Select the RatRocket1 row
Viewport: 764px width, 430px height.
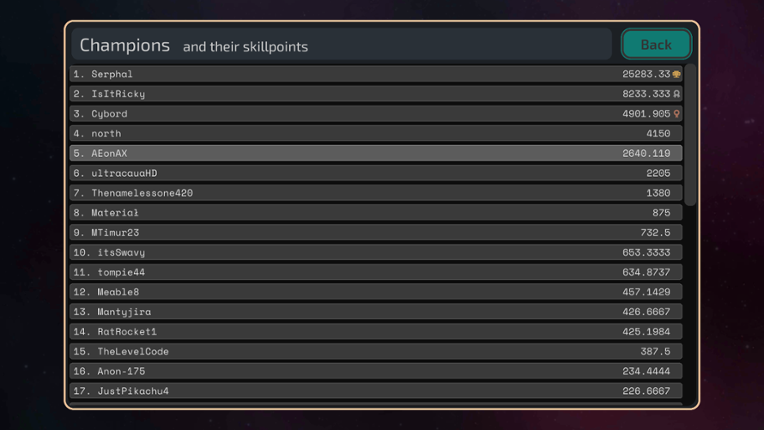(x=375, y=331)
